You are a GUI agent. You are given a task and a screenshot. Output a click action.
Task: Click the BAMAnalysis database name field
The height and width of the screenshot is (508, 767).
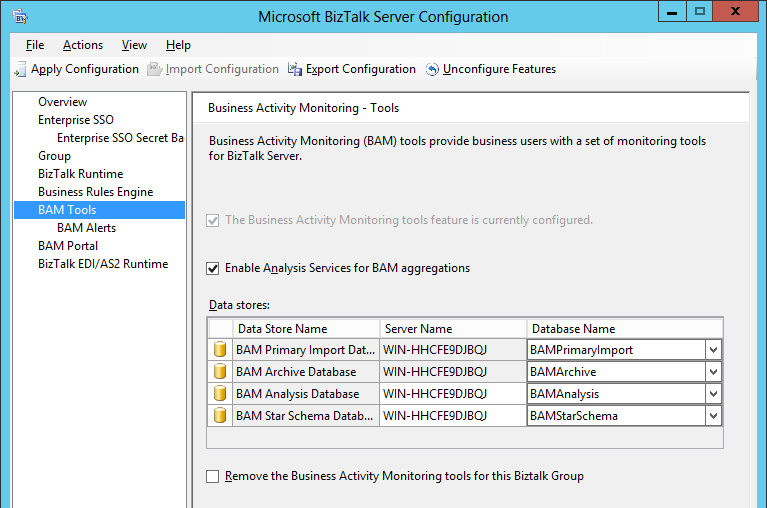tap(616, 394)
